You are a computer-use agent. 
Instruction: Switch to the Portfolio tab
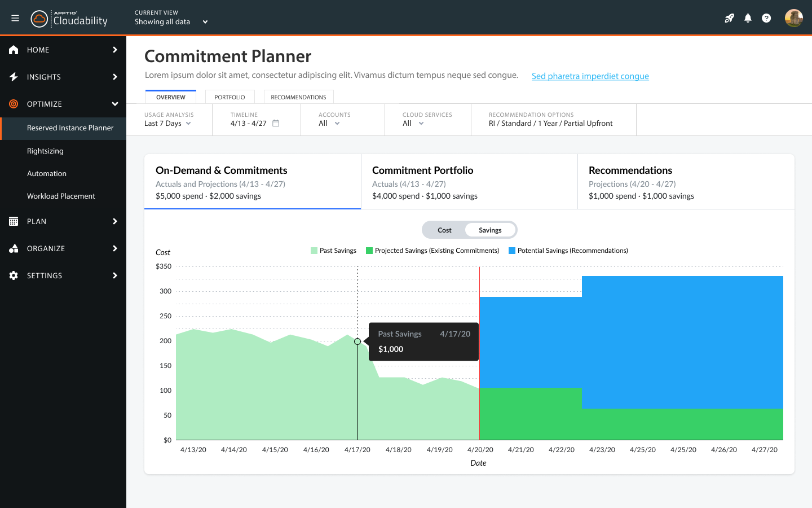[x=230, y=97]
